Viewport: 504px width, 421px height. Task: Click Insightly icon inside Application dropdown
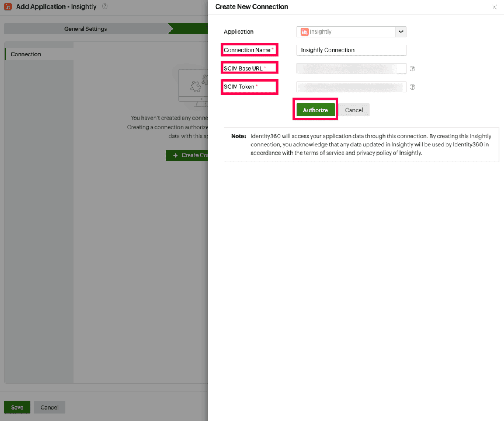pos(305,32)
